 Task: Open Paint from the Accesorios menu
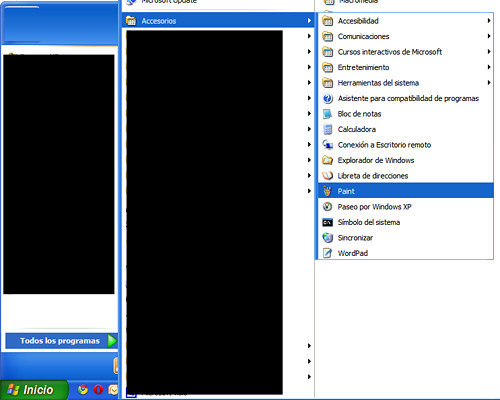pyautogui.click(x=406, y=191)
